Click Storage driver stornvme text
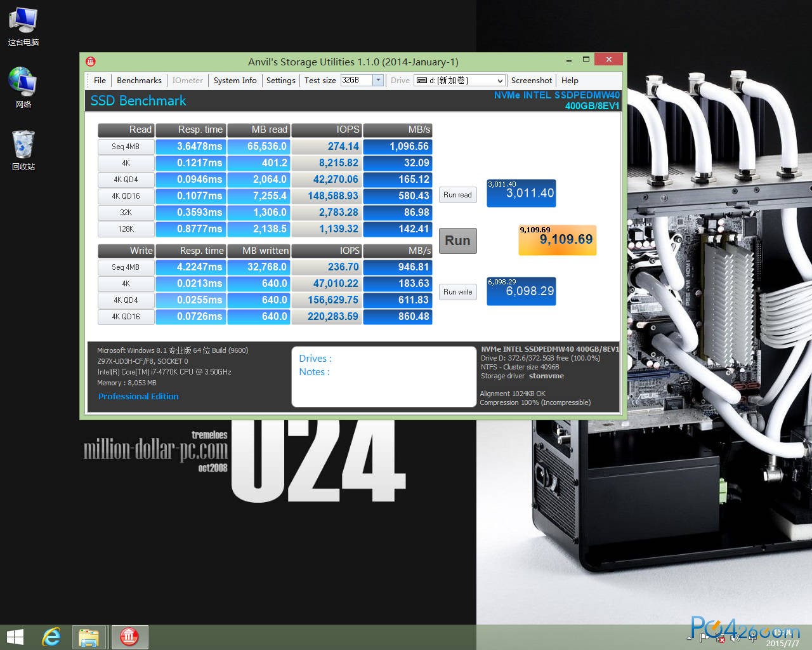Viewport: 812px width, 650px height. click(522, 376)
